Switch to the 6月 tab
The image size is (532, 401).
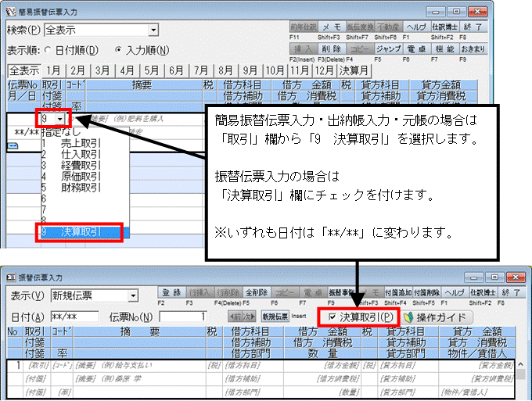tap(176, 70)
